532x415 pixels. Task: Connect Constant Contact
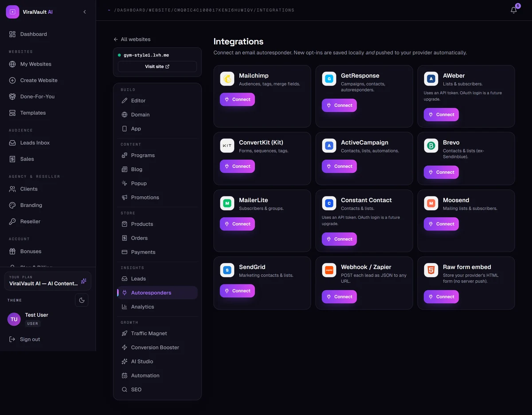(x=339, y=239)
